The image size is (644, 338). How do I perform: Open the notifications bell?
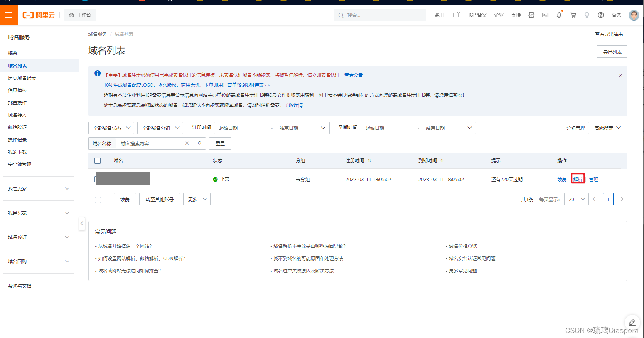coord(559,15)
